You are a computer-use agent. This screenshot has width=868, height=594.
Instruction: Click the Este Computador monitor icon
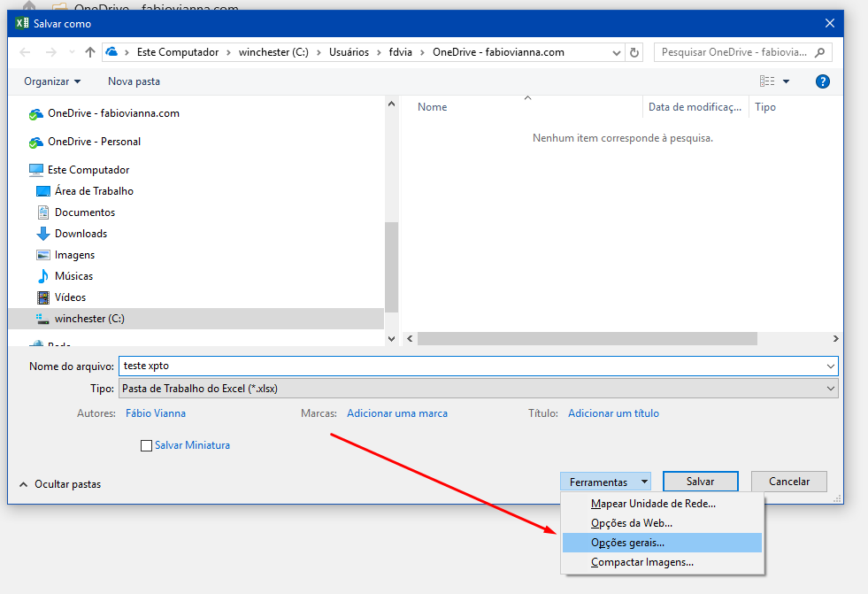click(36, 169)
